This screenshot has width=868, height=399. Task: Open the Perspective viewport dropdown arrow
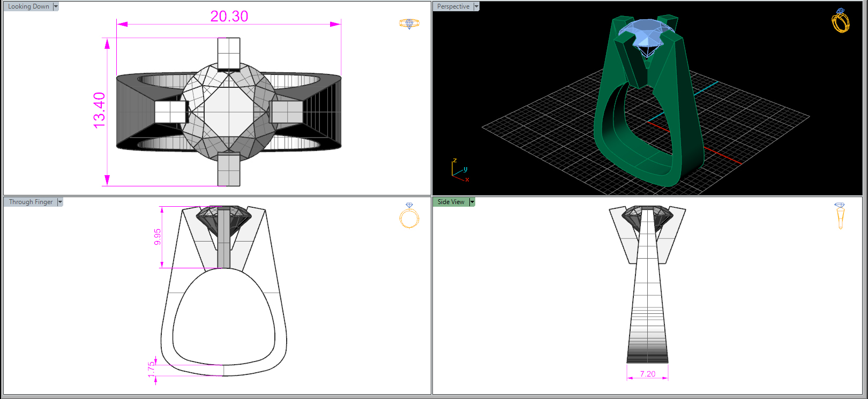[476, 6]
